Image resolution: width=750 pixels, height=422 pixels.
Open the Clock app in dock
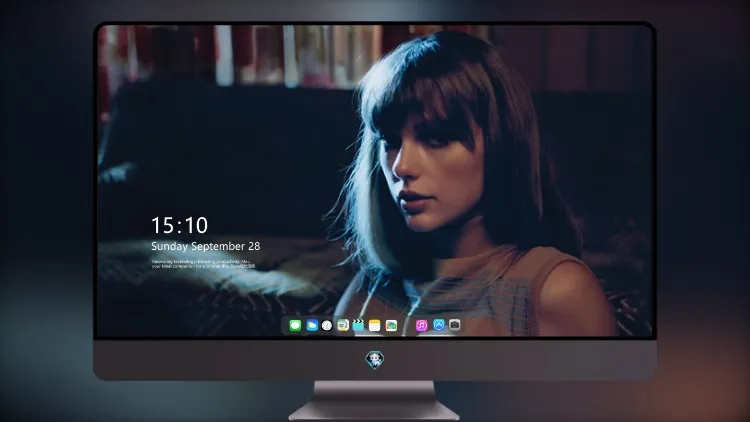pyautogui.click(x=327, y=325)
